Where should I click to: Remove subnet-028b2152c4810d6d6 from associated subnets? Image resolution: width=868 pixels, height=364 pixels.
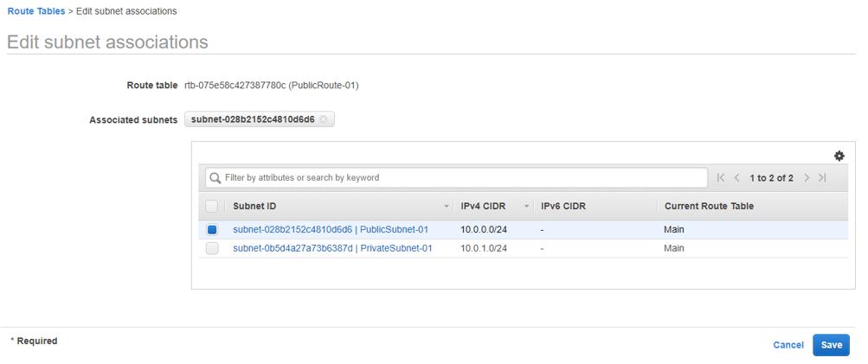324,119
